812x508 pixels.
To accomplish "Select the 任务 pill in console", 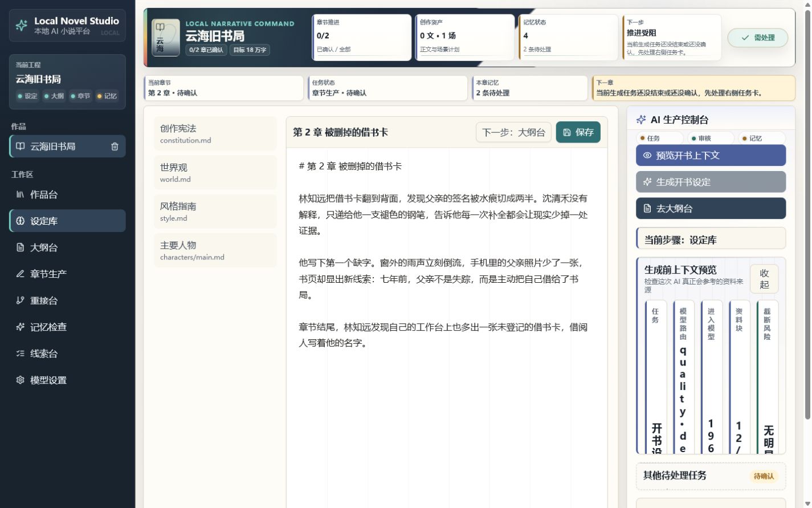I will tap(659, 138).
